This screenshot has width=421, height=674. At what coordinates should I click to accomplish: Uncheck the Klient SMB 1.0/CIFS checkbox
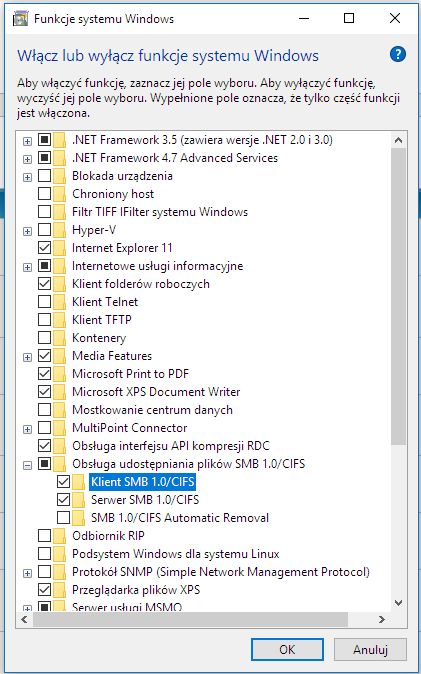[x=63, y=482]
